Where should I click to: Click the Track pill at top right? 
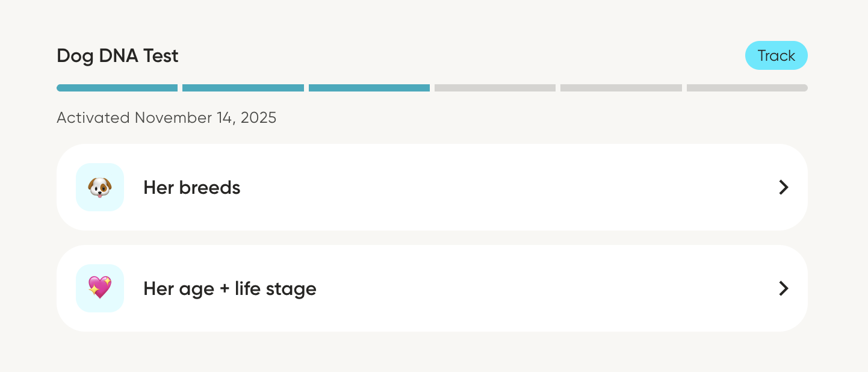point(777,55)
